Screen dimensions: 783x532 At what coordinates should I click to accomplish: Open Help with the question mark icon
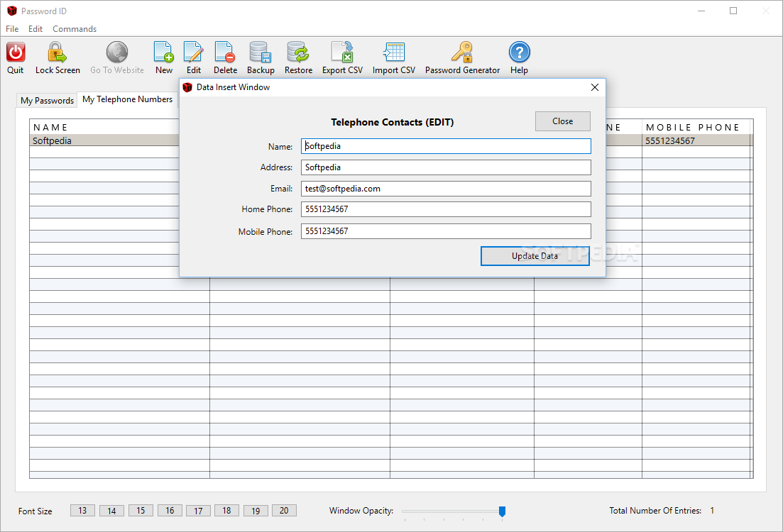520,52
